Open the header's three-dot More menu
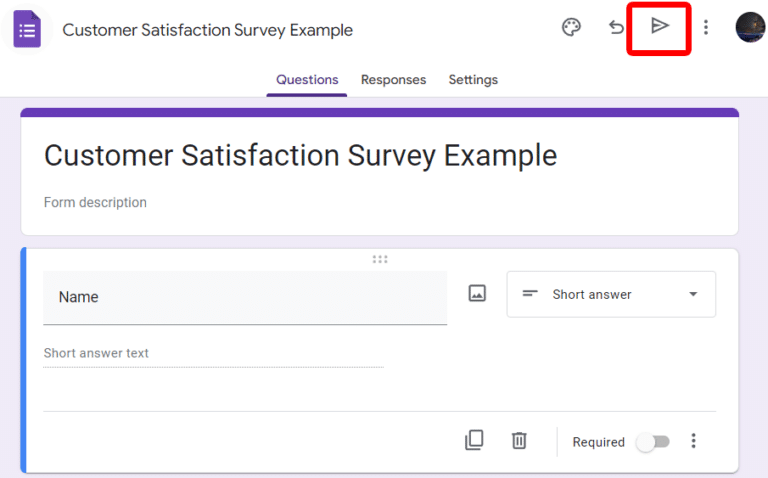The image size is (768, 478). click(x=706, y=27)
